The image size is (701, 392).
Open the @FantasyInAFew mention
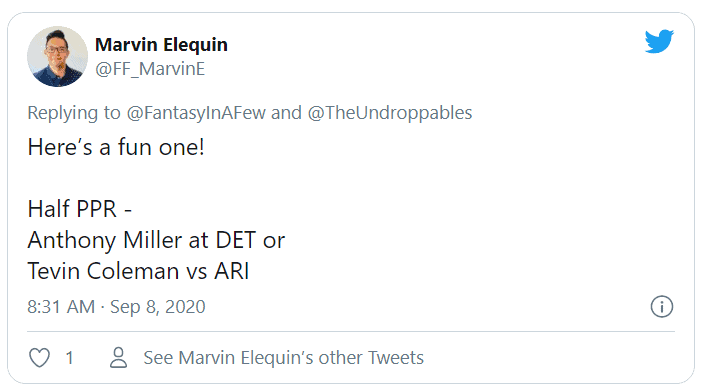click(196, 113)
